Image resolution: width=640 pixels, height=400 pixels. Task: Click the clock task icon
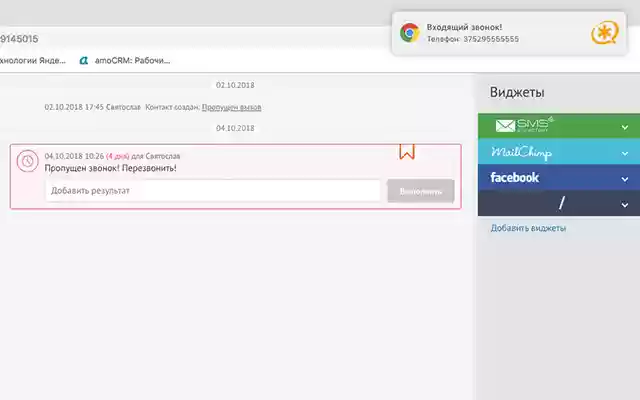tap(27, 161)
